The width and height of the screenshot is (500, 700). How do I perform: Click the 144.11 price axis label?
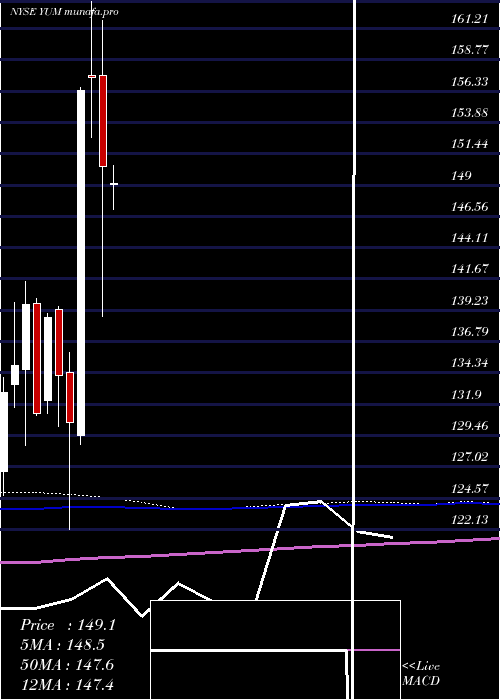(469, 238)
